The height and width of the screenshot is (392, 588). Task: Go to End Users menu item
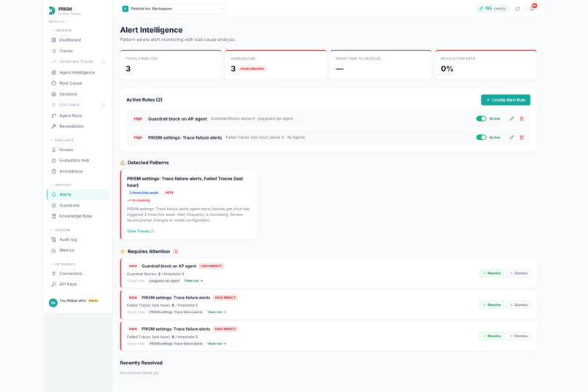(78, 104)
